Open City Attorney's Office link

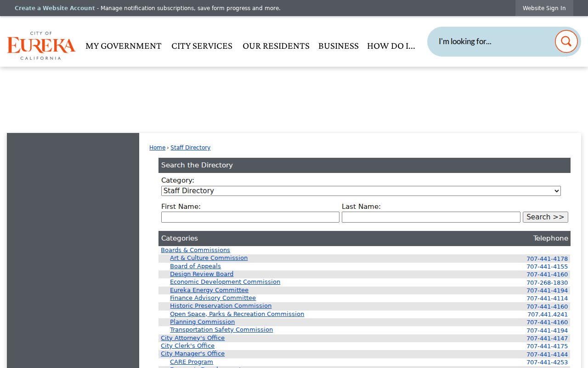click(x=192, y=338)
